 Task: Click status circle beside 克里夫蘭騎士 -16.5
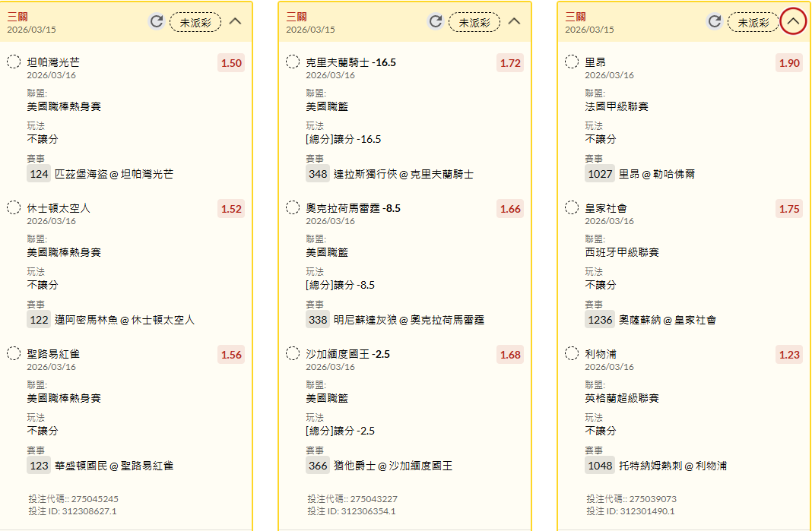click(293, 62)
